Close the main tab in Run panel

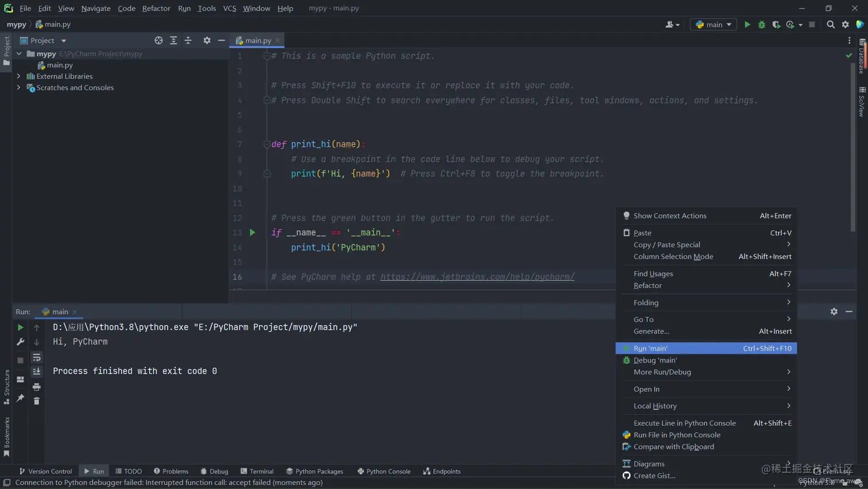[75, 312]
